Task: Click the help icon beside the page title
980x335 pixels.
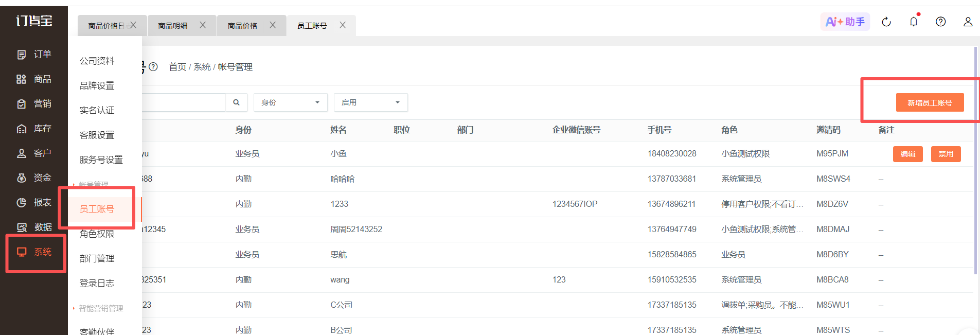Action: coord(153,67)
